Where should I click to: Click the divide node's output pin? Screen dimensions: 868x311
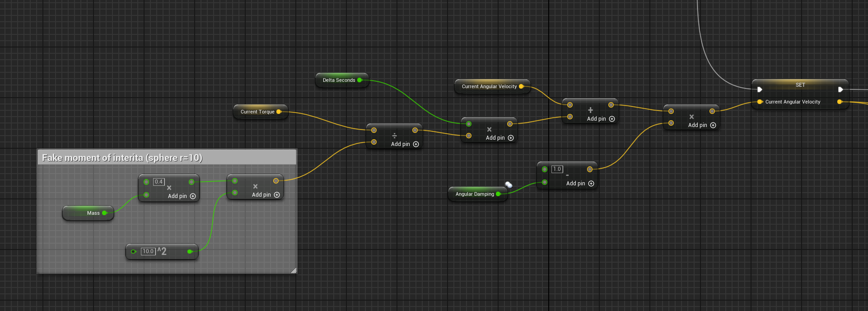(x=415, y=130)
